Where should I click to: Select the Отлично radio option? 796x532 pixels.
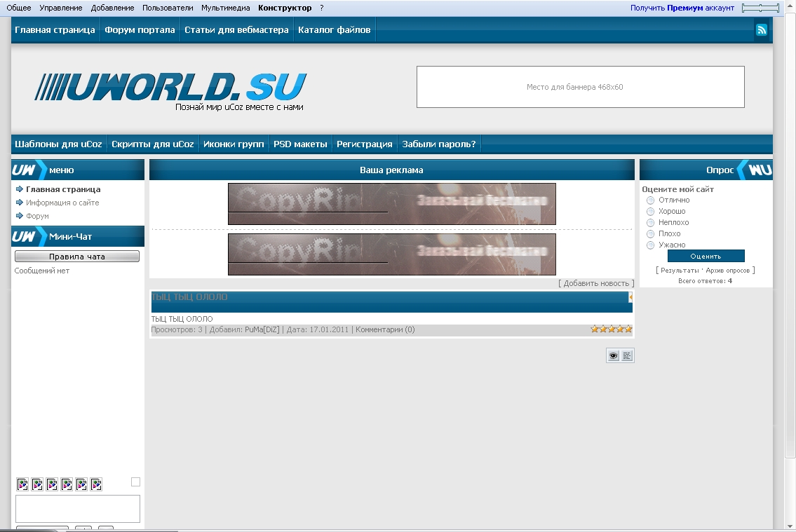650,200
